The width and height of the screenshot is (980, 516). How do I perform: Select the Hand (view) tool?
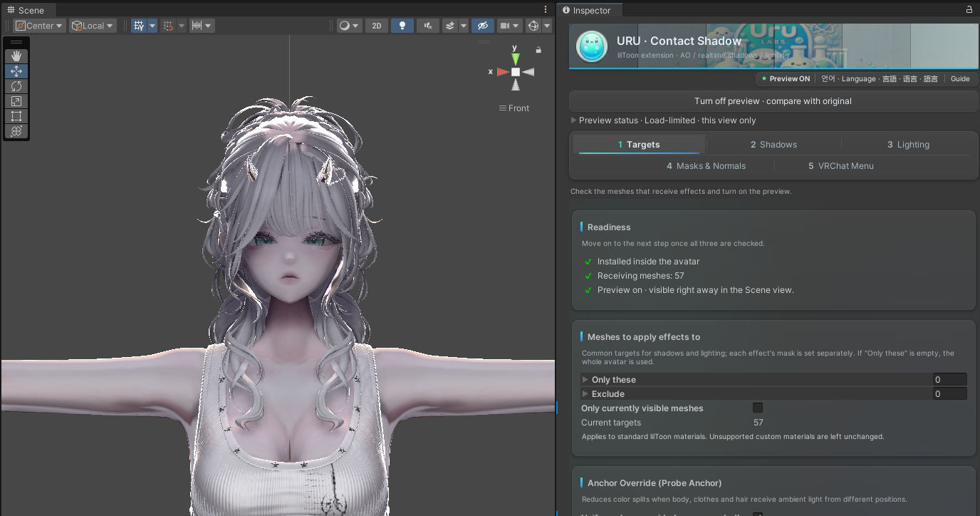(x=16, y=56)
